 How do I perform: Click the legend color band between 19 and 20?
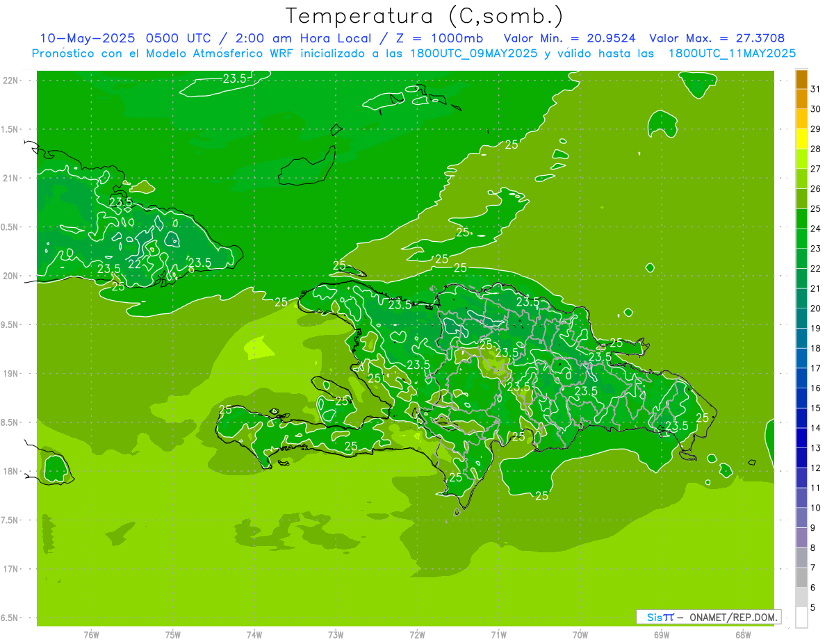[801, 318]
